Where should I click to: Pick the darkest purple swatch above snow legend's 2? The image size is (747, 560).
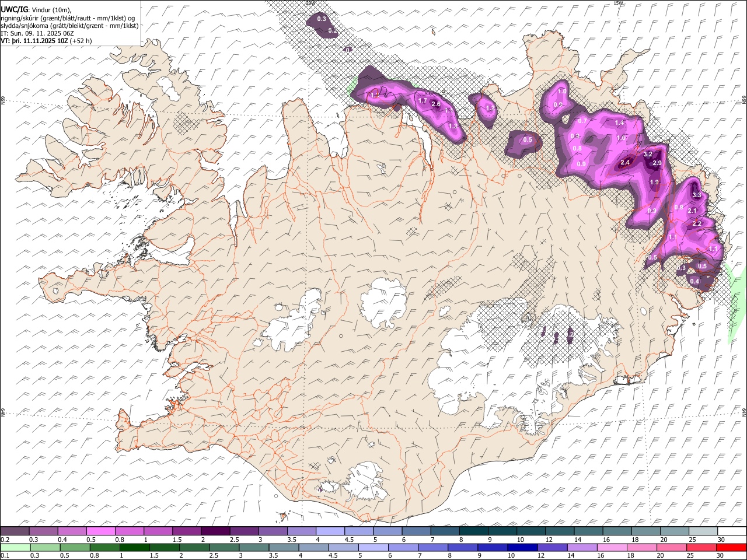tap(215, 531)
